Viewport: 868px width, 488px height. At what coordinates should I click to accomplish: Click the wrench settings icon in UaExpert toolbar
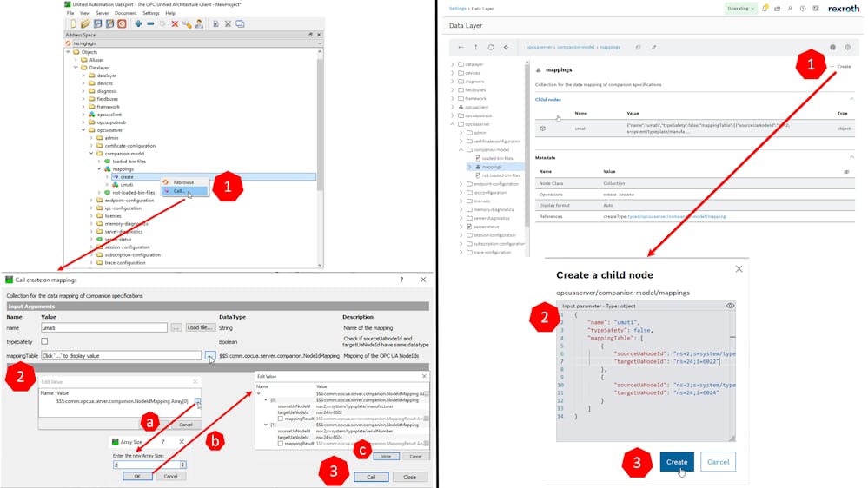pyautogui.click(x=187, y=23)
